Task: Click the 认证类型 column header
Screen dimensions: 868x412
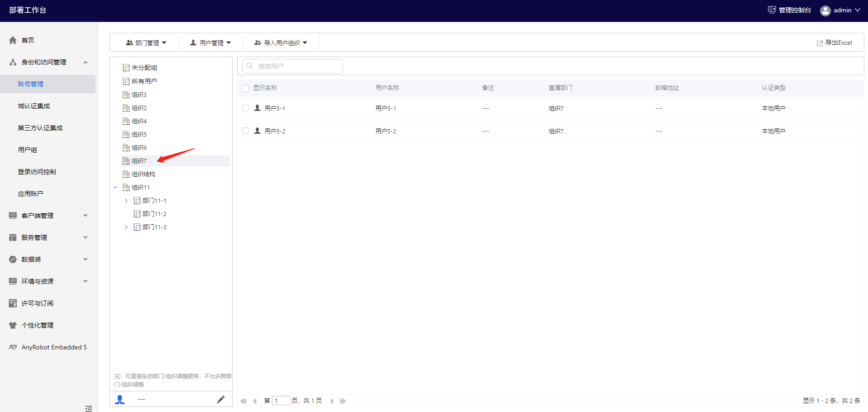Action: pyautogui.click(x=773, y=88)
